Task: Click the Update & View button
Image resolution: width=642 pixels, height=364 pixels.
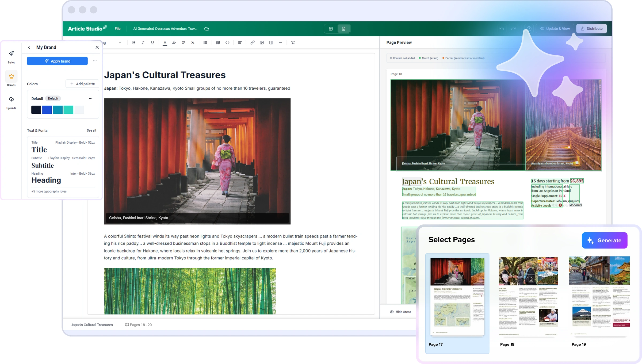Action: coord(555,29)
